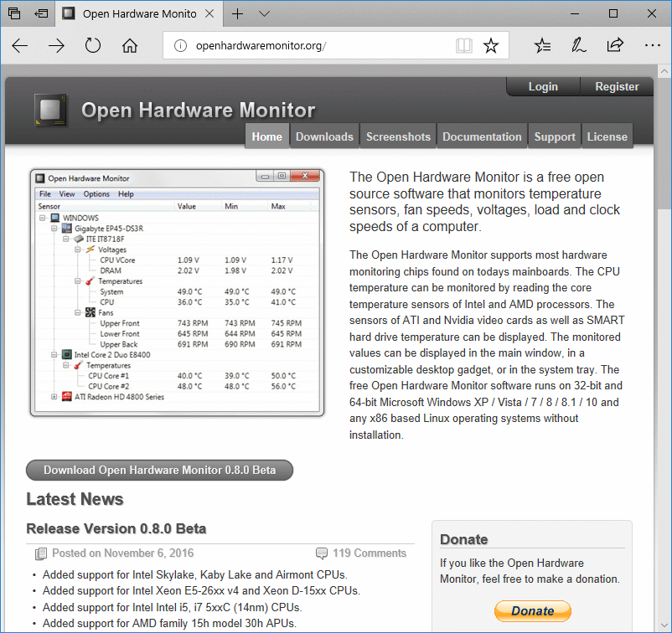Click the Value column header
Viewport: 672px width, 633px height.
[187, 207]
